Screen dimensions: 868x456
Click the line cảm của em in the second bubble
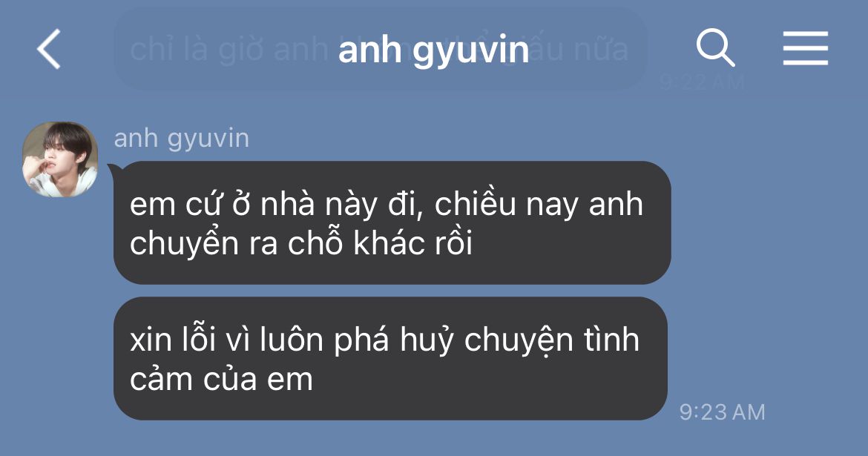point(221,380)
